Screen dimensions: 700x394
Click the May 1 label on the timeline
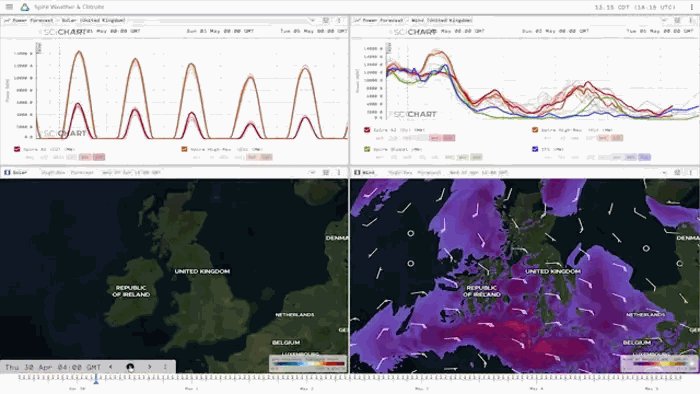pos(192,389)
